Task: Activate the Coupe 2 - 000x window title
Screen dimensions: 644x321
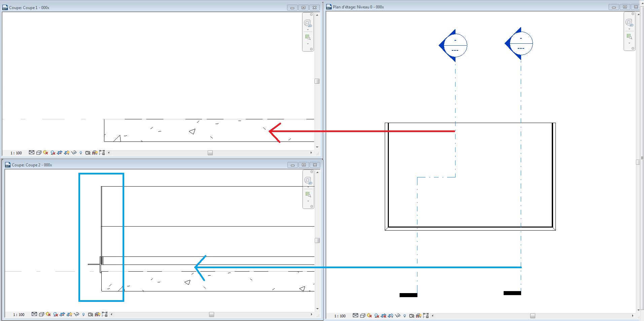Action: tap(32, 165)
